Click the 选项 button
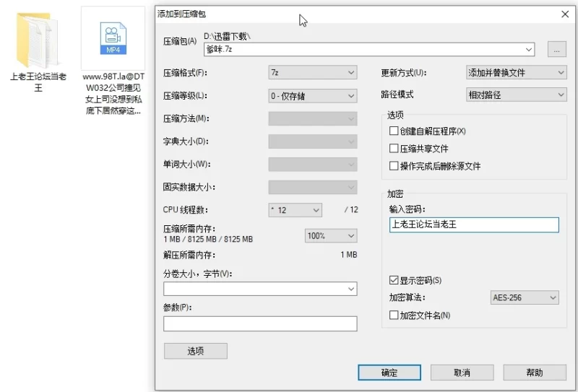Screen dimensions: 578x392 pos(196,351)
